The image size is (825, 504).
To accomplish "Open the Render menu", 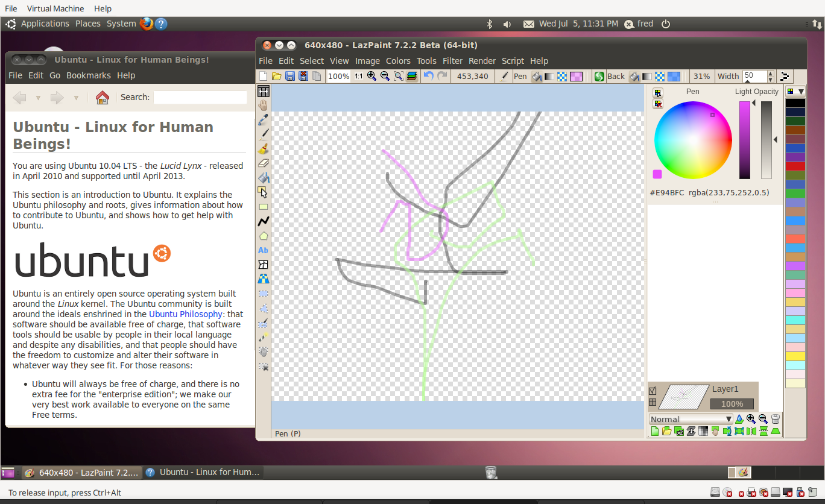I will [x=482, y=61].
